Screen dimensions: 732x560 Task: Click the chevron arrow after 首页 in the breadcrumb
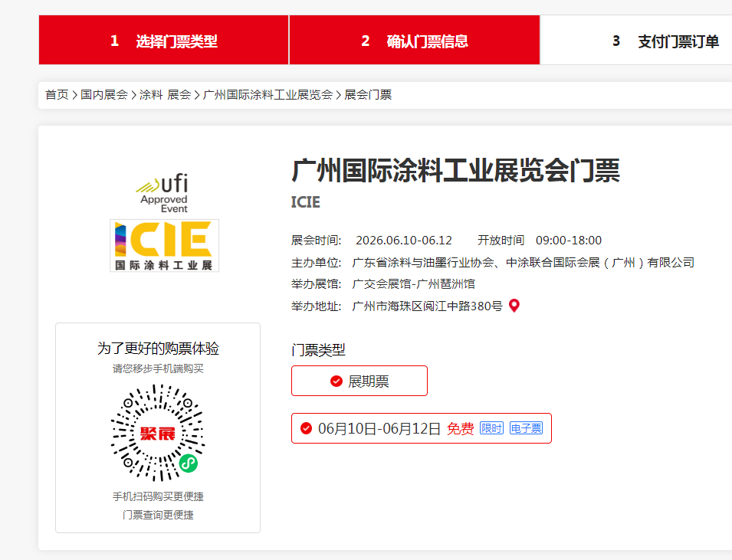[x=74, y=95]
